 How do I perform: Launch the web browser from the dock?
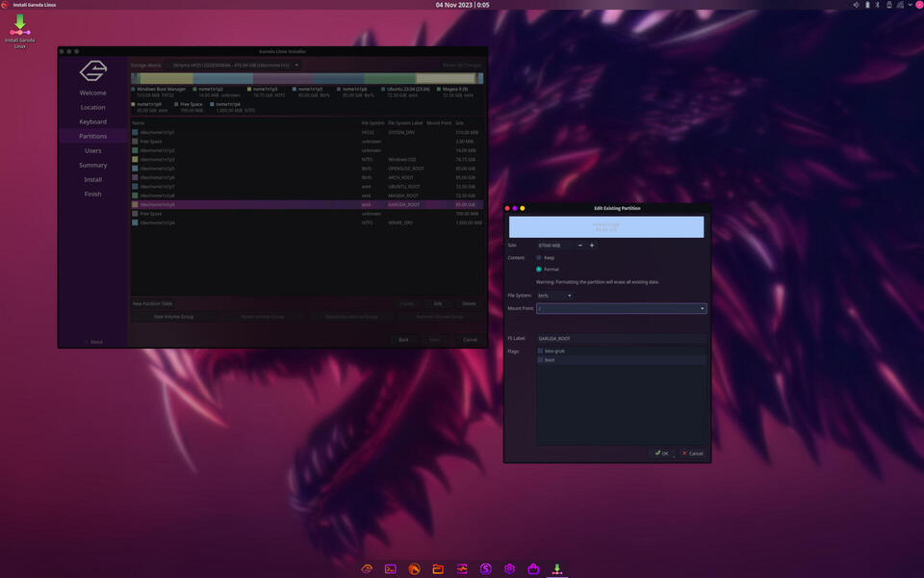[414, 568]
